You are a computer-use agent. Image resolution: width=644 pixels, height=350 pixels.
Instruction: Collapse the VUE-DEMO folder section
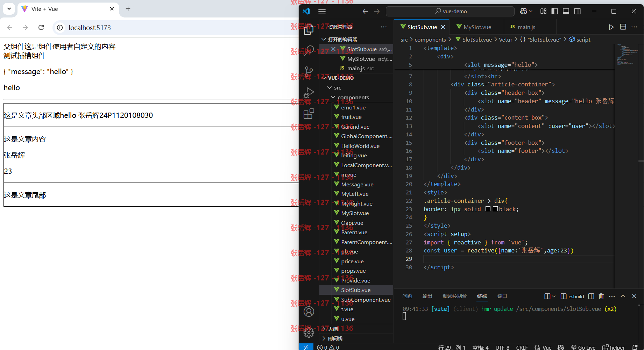point(356,78)
